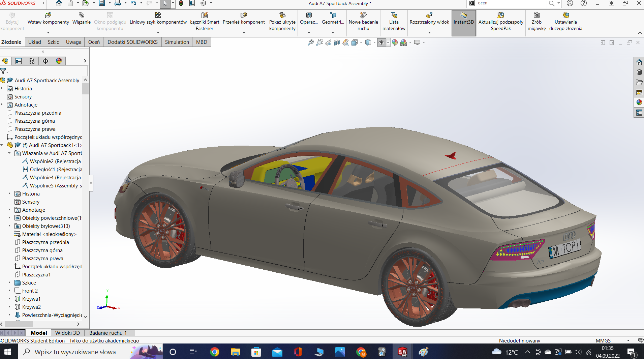The height and width of the screenshot is (359, 644).
Task: Click the filter funnel icon above the tree
Action: tap(3, 71)
